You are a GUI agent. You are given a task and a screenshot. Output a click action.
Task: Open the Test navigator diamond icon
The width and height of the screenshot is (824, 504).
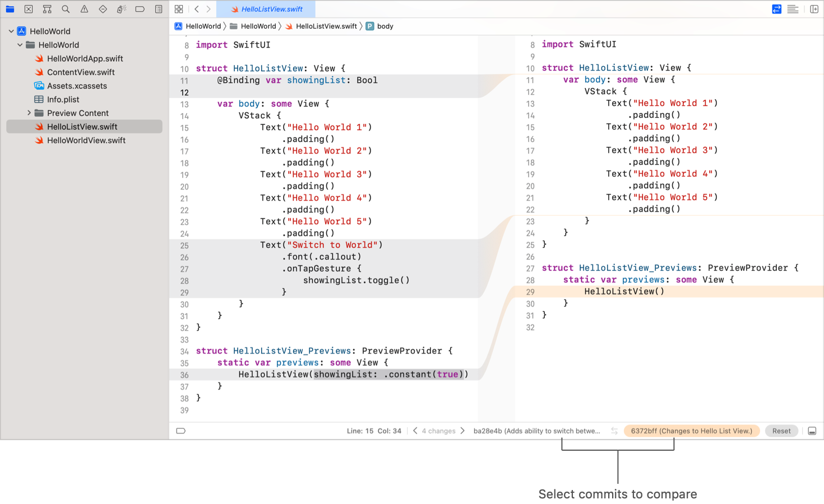point(103,9)
